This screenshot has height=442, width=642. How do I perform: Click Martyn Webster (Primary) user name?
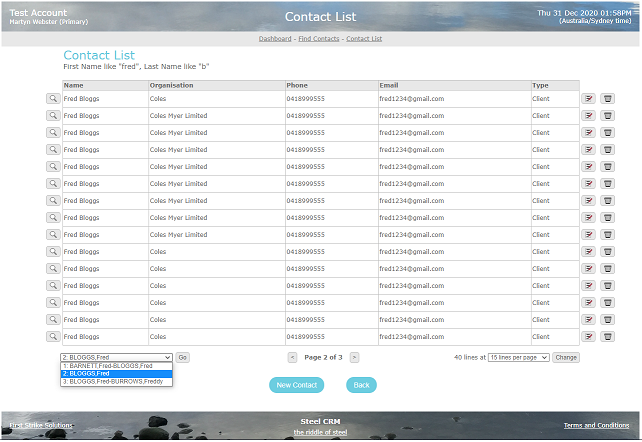click(49, 22)
